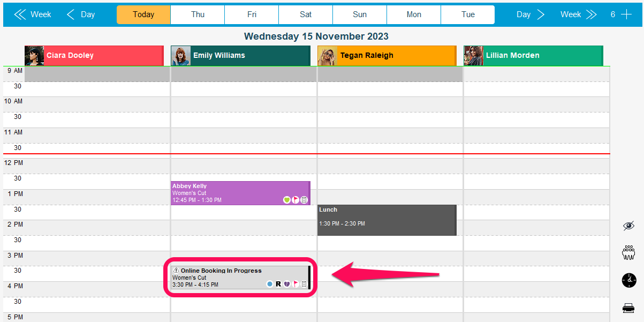Click the number 6 in the top bar
644x322 pixels.
pos(613,14)
